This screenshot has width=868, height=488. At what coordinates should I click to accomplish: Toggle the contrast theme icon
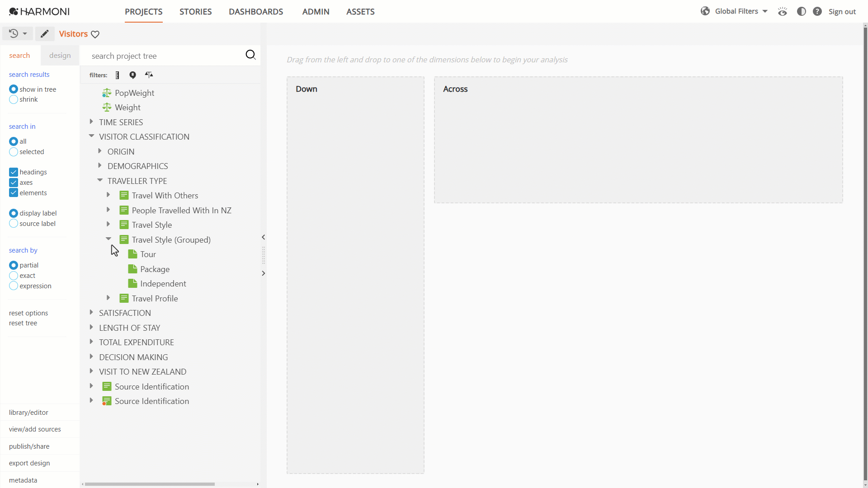coord(801,12)
